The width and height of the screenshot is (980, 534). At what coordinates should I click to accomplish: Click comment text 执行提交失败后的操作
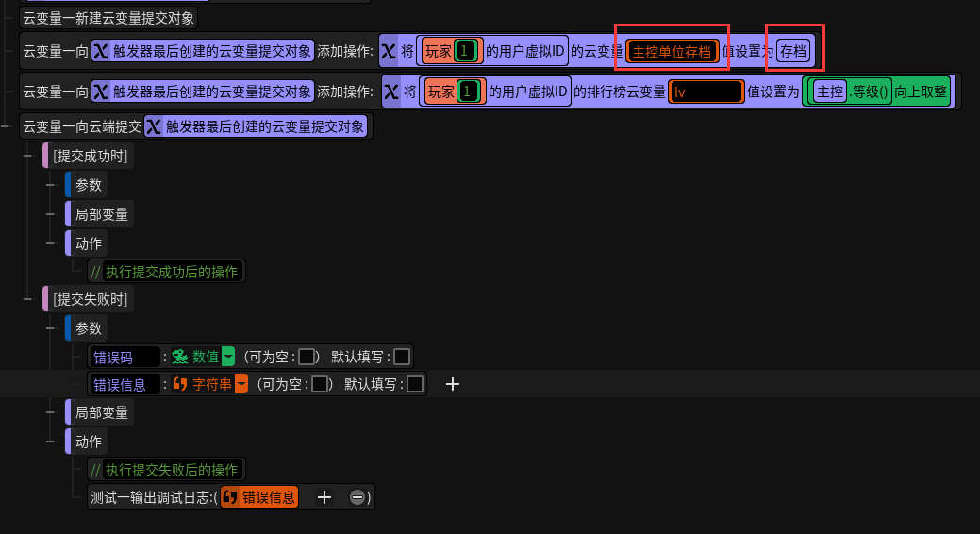coord(172,470)
